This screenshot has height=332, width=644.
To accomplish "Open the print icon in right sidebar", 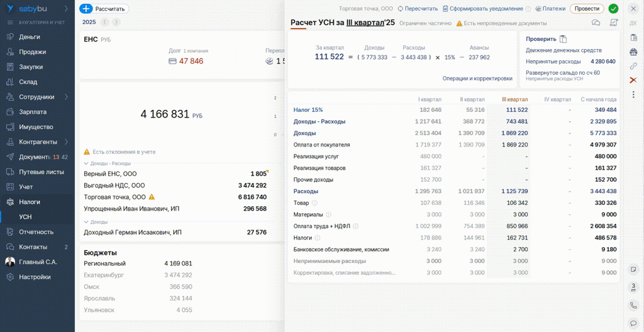I will click(x=633, y=52).
